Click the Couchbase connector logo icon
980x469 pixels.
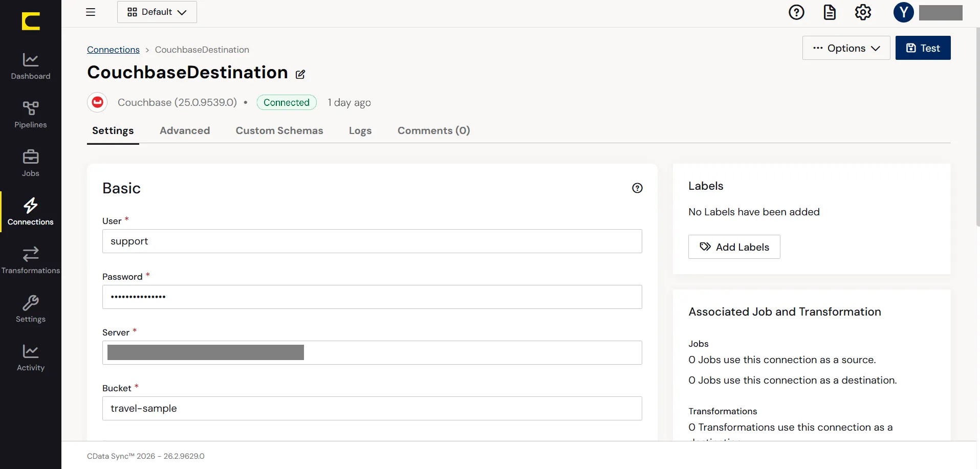pyautogui.click(x=97, y=102)
